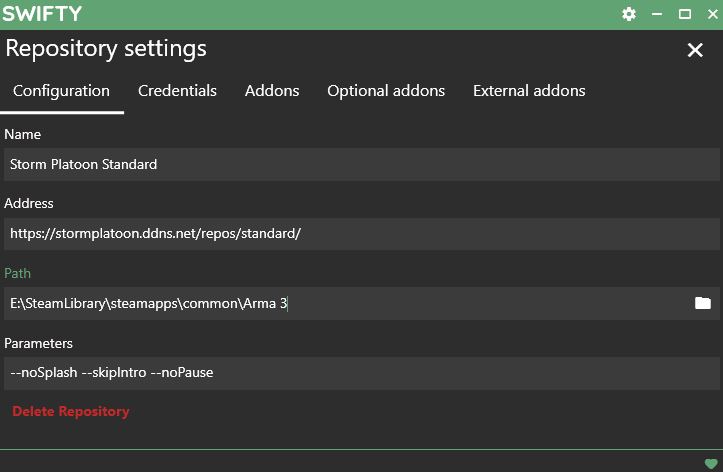
Task: Maximize the Swifty window
Action: coord(685,14)
